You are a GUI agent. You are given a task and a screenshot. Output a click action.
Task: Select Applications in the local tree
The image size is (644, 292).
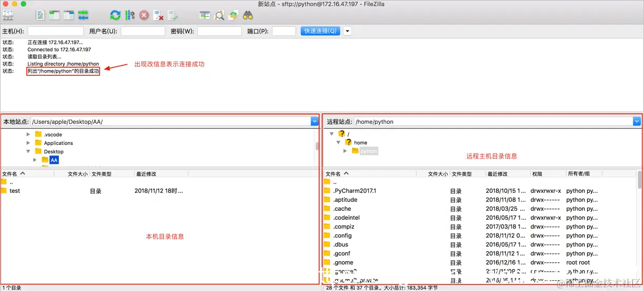point(58,143)
